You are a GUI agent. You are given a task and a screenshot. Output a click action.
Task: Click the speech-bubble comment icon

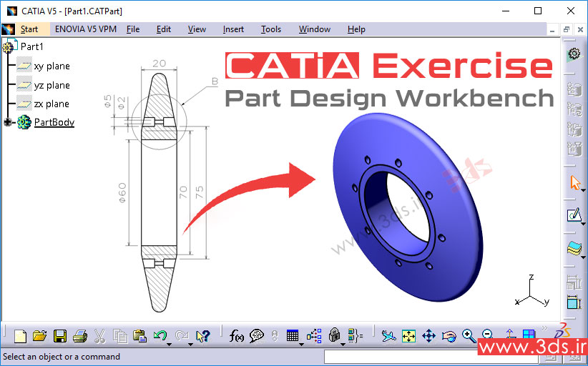[x=257, y=336]
